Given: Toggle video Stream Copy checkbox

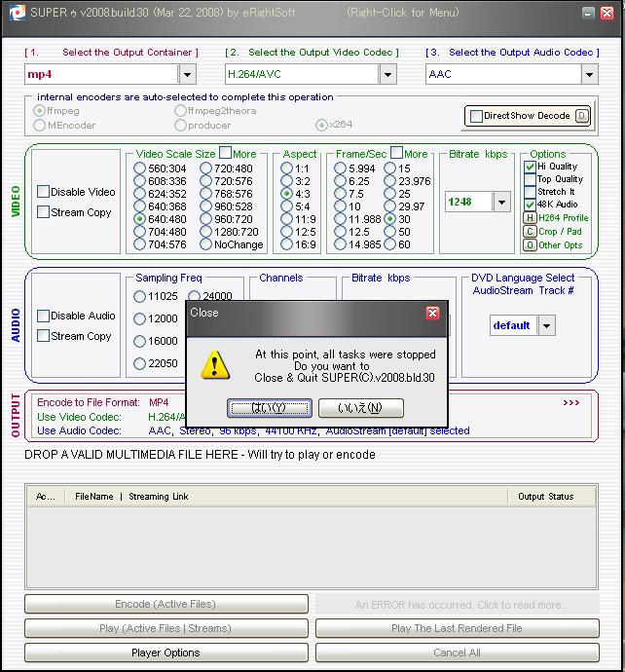Looking at the screenshot, I should [x=43, y=212].
